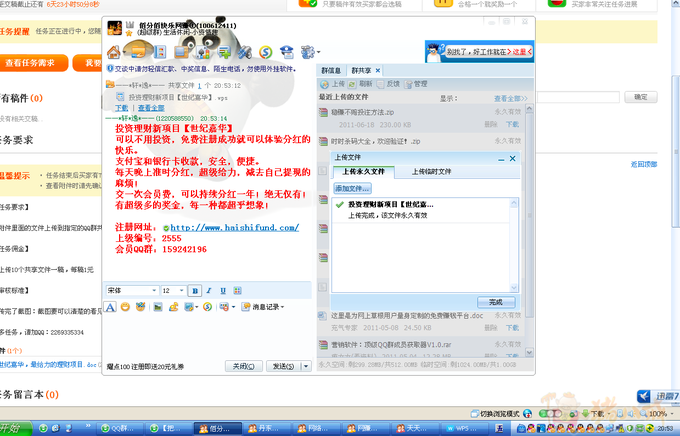The image size is (680, 436).
Task: Click the circular S sogou icon
Action: pyautogui.click(x=265, y=52)
